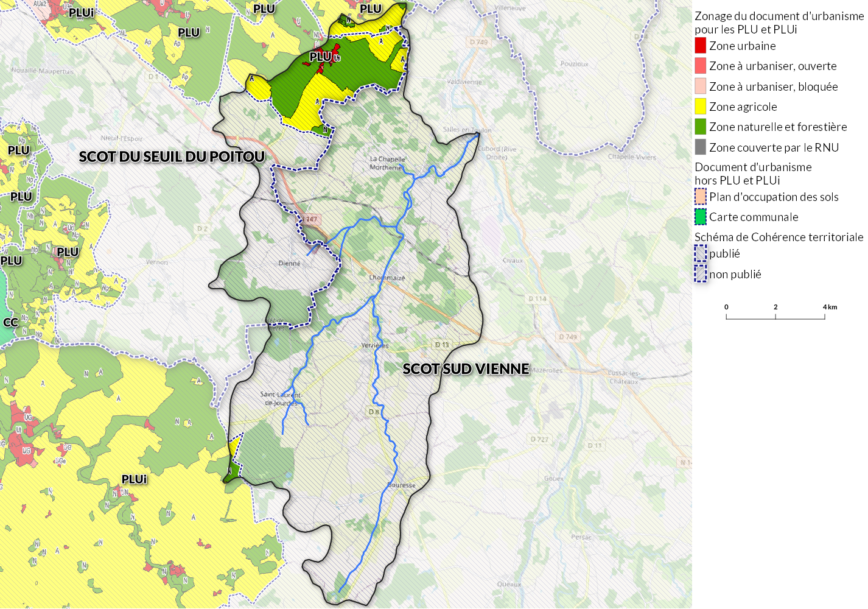Viewport: 868px width, 609px height.
Task: Select the green Zone naturelle et forestière swatch
Action: (700, 127)
